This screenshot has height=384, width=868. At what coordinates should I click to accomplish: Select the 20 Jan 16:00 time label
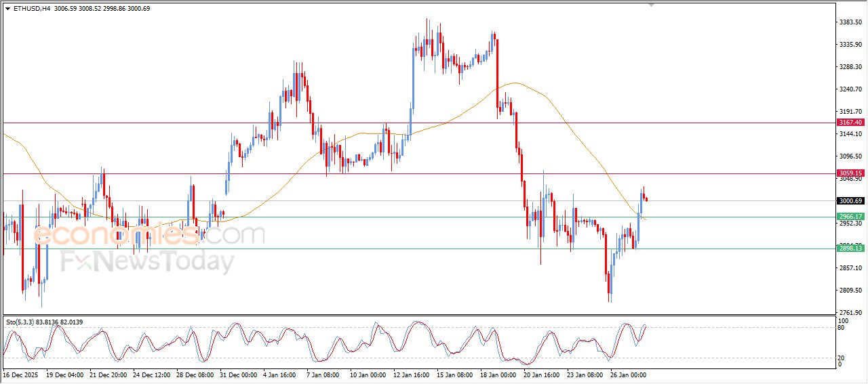click(x=542, y=375)
